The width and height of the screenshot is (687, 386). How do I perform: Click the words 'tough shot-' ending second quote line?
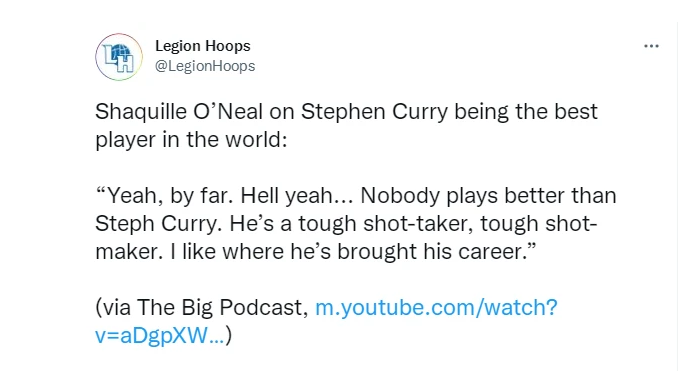[x=539, y=223]
